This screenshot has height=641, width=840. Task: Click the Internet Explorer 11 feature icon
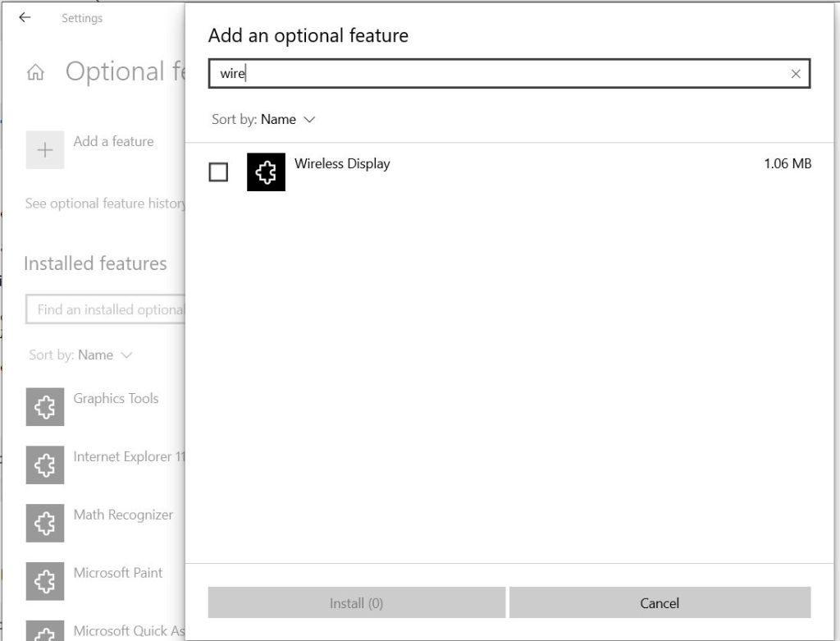44,465
